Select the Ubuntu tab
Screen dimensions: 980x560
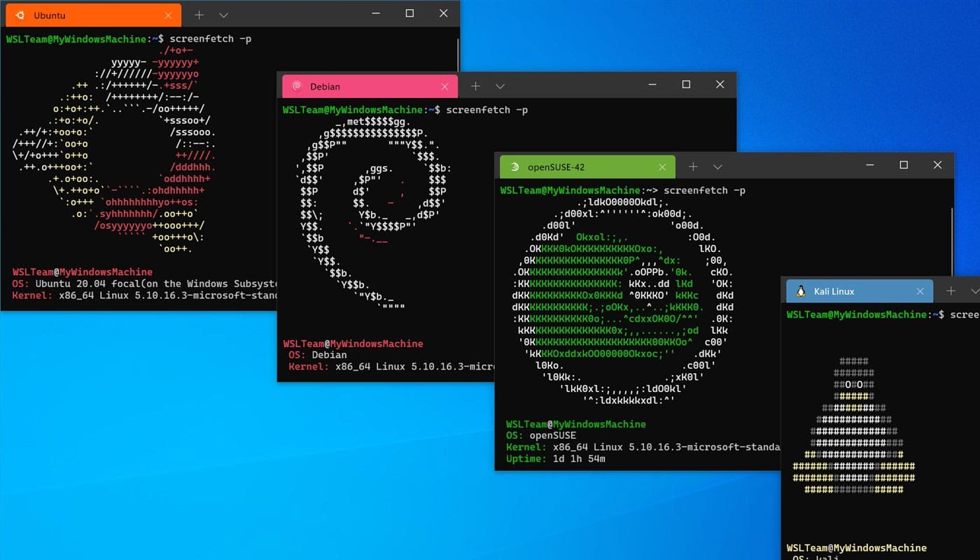coord(92,15)
